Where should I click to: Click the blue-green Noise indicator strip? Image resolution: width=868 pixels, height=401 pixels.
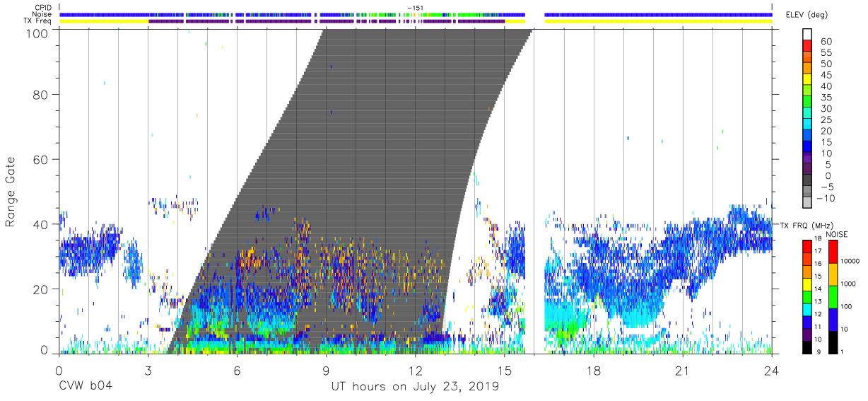tap(416, 14)
